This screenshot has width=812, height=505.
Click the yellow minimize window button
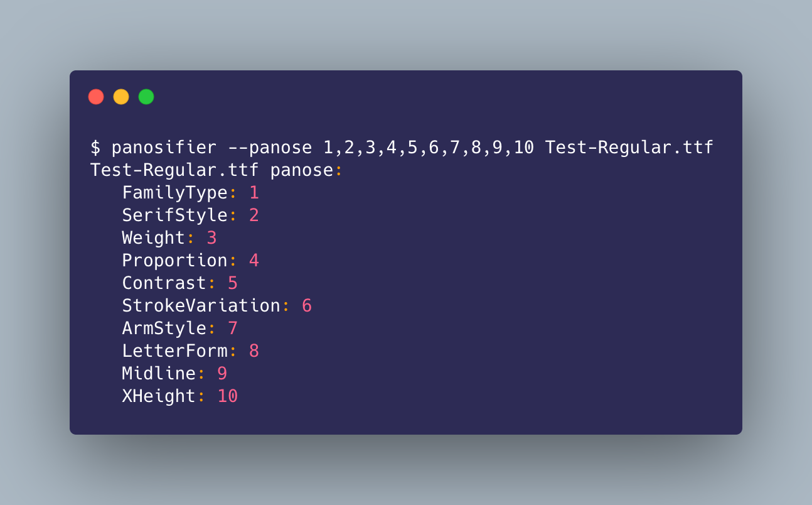pos(121,97)
